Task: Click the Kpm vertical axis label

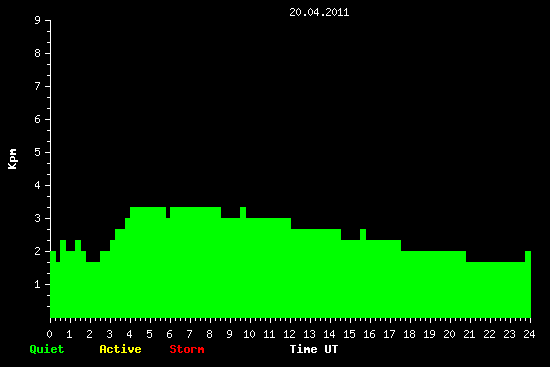Action: pyautogui.click(x=12, y=159)
